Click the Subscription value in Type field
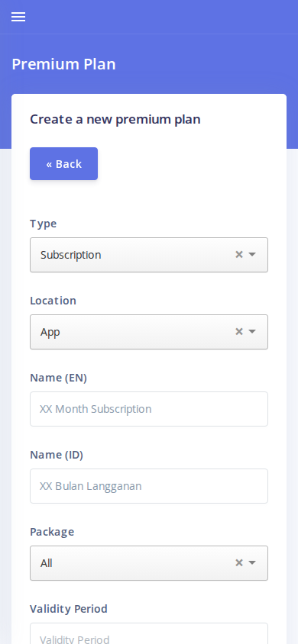The image size is (298, 644). 71,255
